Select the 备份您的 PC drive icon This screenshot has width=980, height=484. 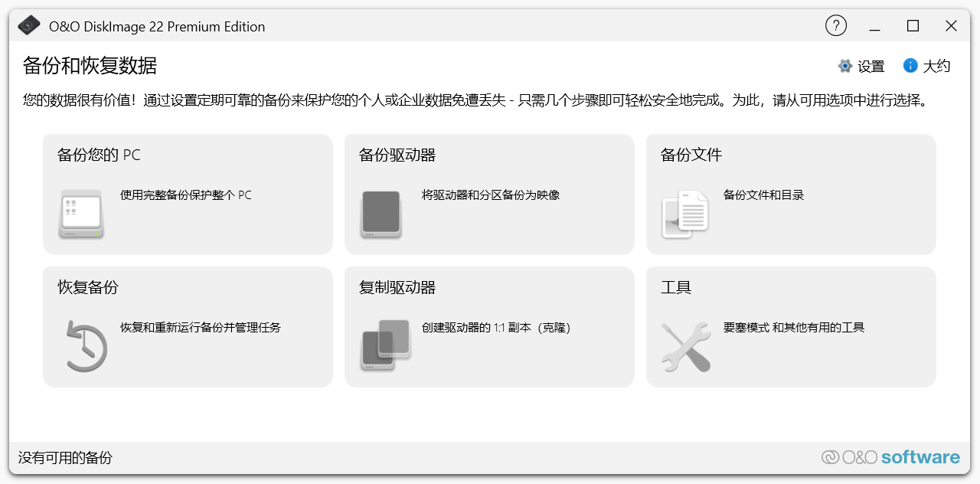click(x=80, y=213)
